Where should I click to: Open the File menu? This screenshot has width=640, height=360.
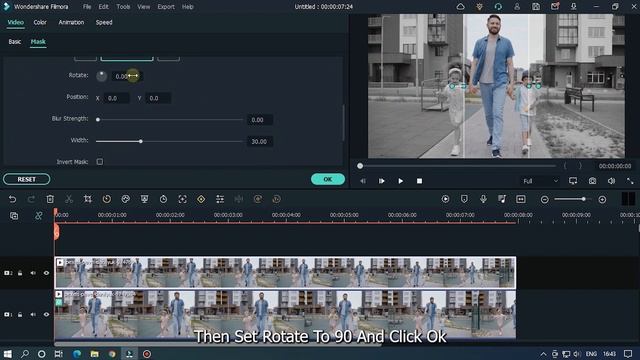87,7
